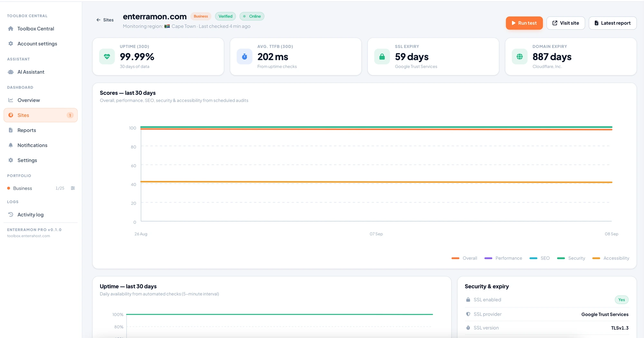Image resolution: width=644 pixels, height=338 pixels.
Task: Click the South Africa flag icon
Action: pyautogui.click(x=167, y=26)
